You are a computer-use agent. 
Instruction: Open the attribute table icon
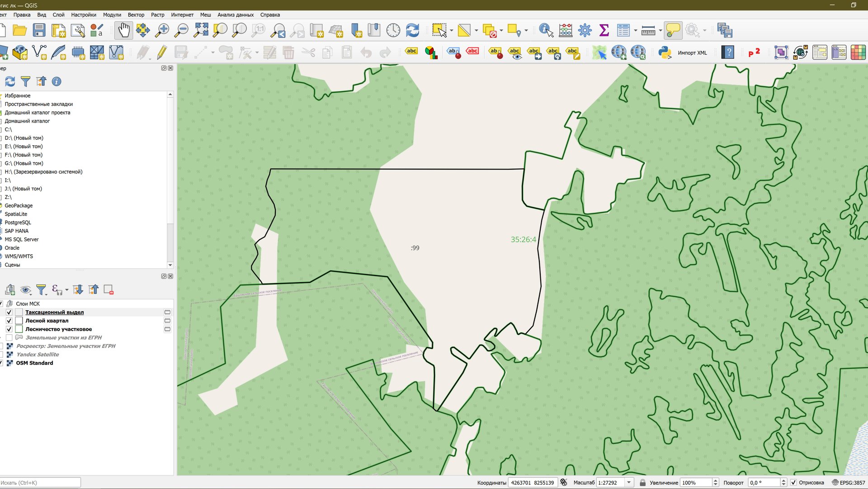click(623, 30)
